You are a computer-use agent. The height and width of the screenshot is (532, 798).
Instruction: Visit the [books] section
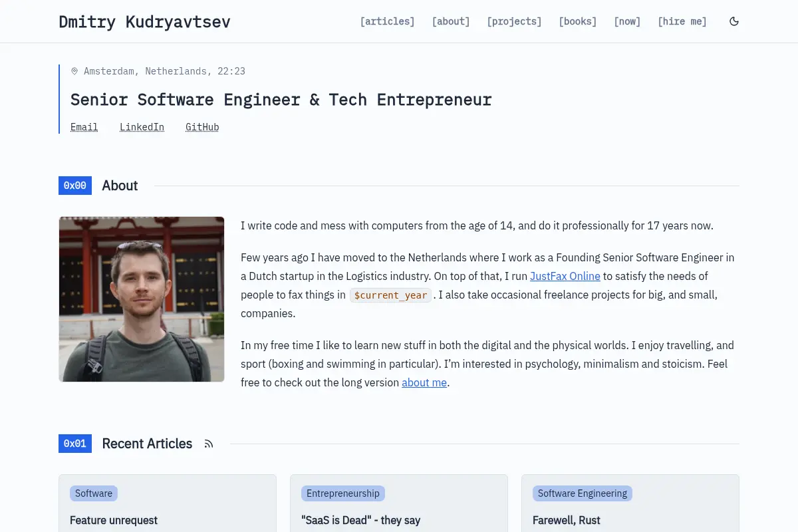click(578, 21)
